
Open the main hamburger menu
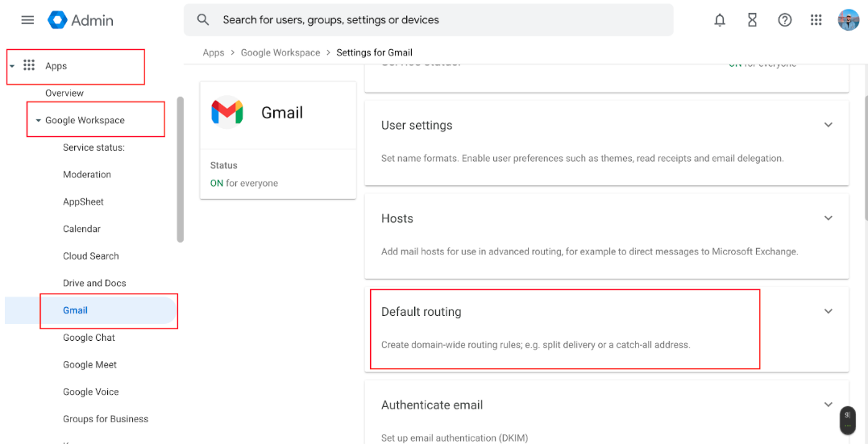pos(27,20)
